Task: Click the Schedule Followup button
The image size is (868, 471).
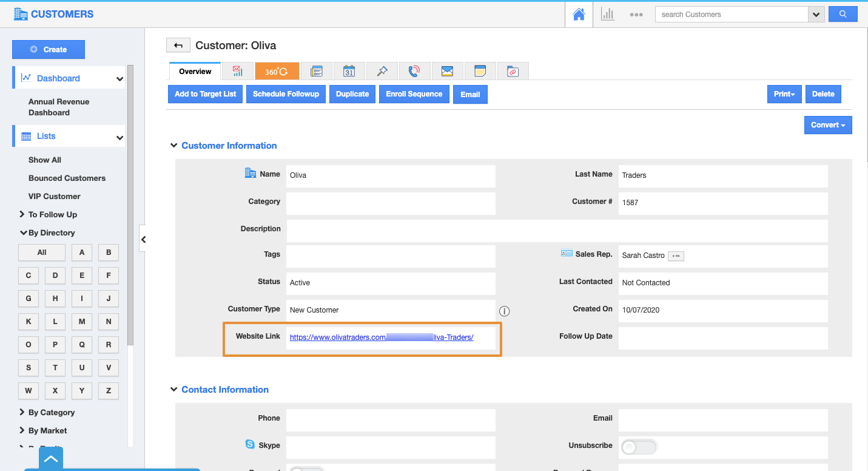Action: pos(286,94)
